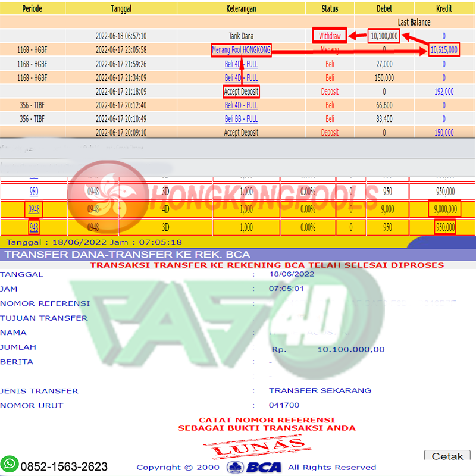Click the 66,600 debet value
476x476 pixels.
click(x=384, y=105)
